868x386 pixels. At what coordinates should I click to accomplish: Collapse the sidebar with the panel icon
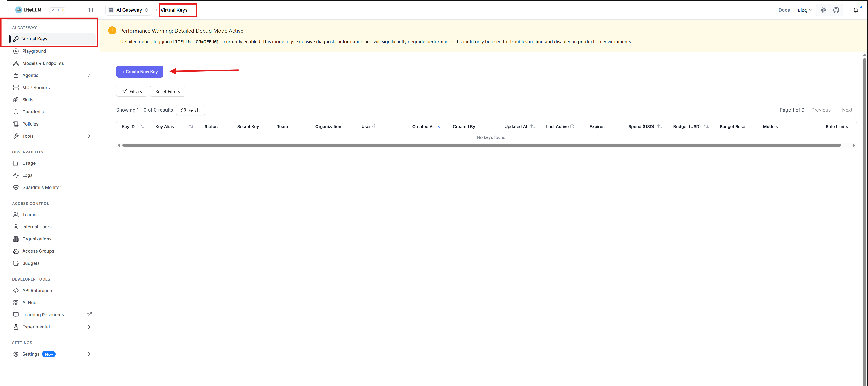pyautogui.click(x=90, y=10)
